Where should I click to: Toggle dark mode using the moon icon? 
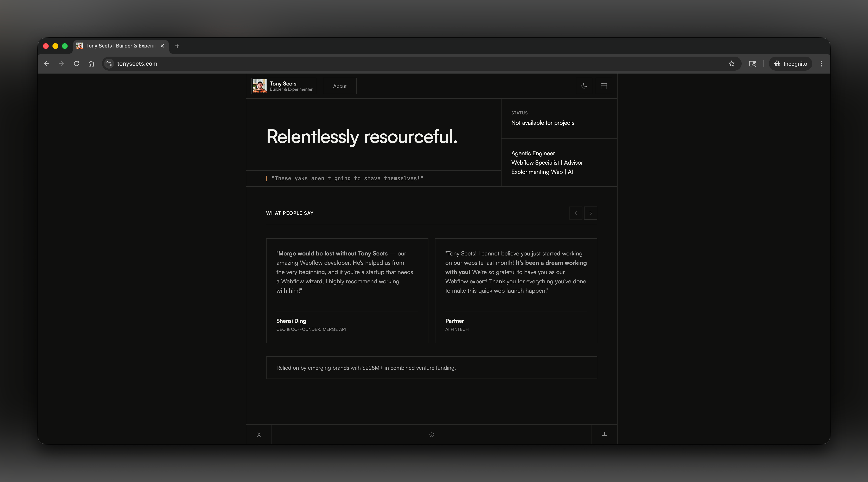coord(584,86)
